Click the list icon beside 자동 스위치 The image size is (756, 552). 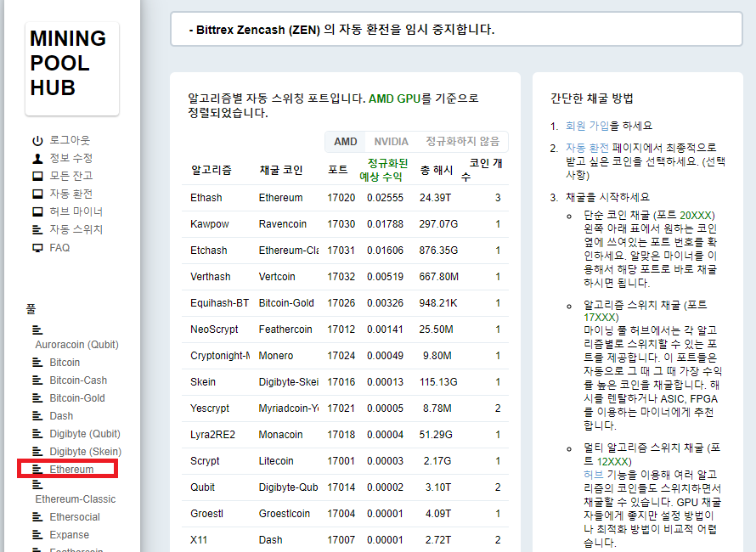click(37, 230)
